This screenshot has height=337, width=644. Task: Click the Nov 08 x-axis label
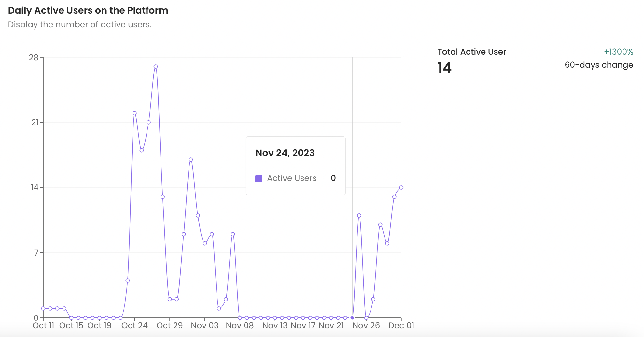tap(240, 326)
